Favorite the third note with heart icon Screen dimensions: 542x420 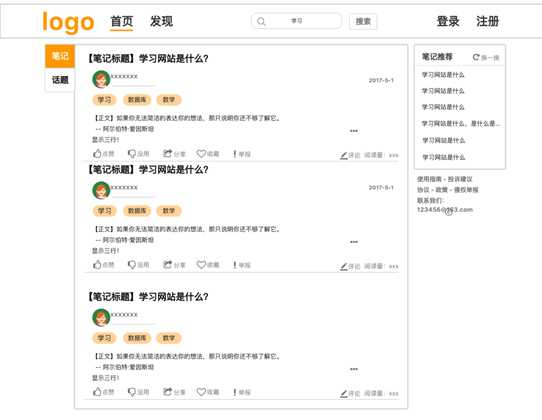click(x=201, y=392)
